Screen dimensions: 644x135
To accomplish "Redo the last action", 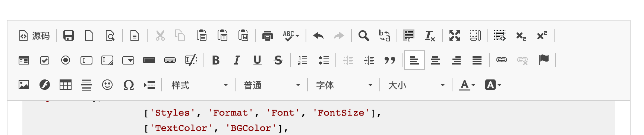I will [x=339, y=36].
